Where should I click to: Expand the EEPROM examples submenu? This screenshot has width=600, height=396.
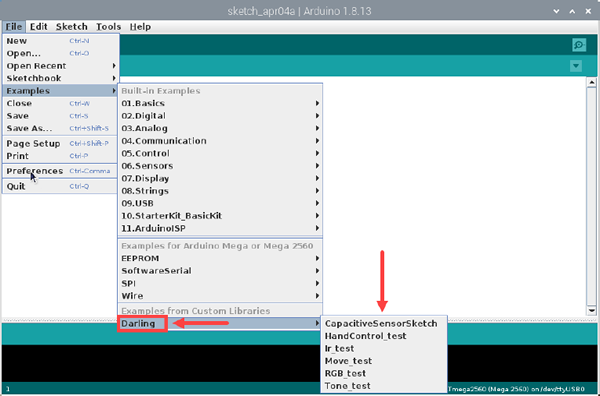(x=220, y=258)
